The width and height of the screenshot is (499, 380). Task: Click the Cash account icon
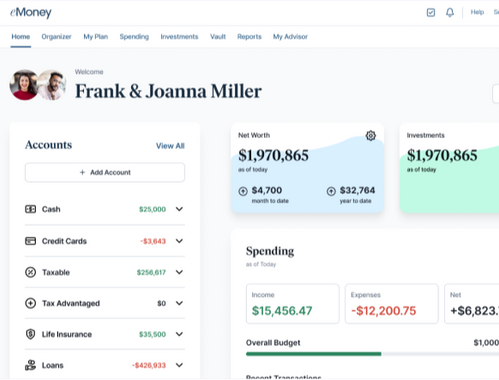point(30,209)
